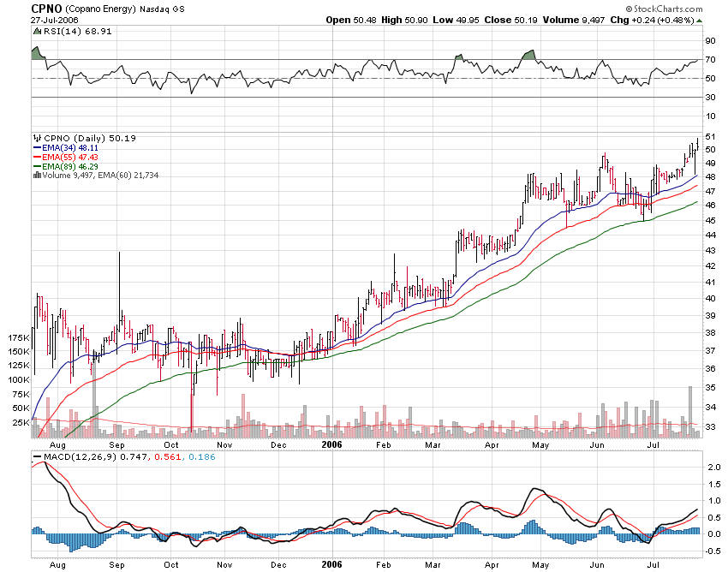Click the 10 level on the RSI axis
Screen dimensions: 728x572
click(x=710, y=116)
